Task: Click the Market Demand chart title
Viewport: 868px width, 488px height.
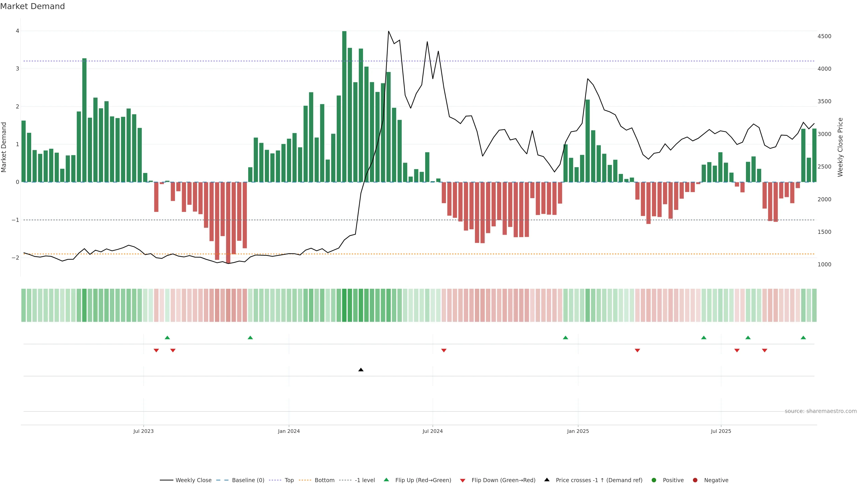Action: [x=32, y=6]
